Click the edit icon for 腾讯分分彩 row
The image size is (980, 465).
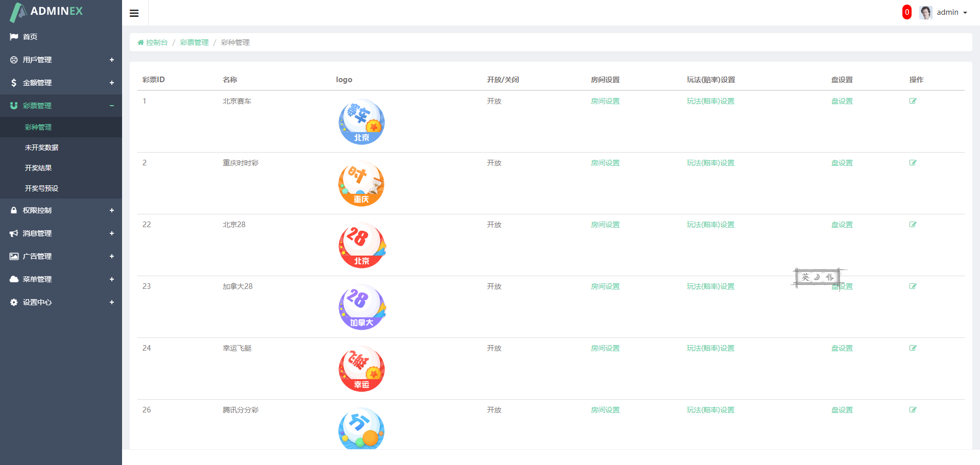(913, 410)
